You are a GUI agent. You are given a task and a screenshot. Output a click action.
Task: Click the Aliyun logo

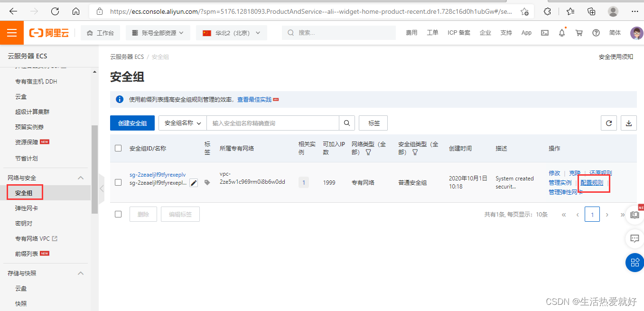point(49,33)
